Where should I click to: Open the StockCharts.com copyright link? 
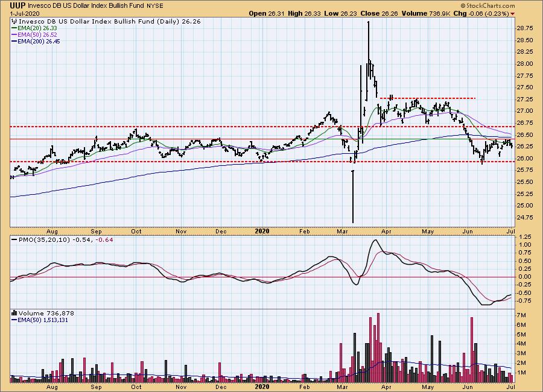[487, 5]
